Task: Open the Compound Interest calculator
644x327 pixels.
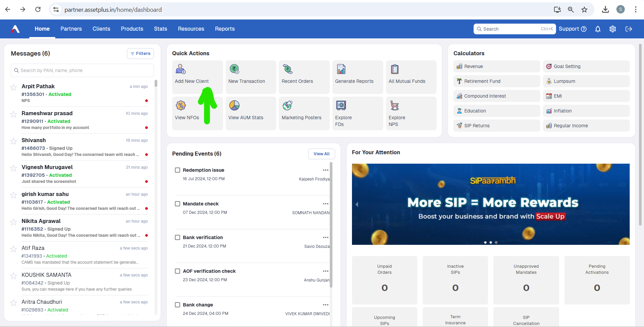Action: (496, 96)
